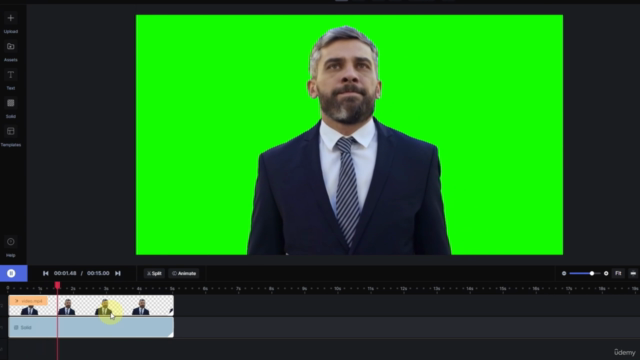Click the red playhead marker
This screenshot has width=640, height=360.
pos(58,285)
